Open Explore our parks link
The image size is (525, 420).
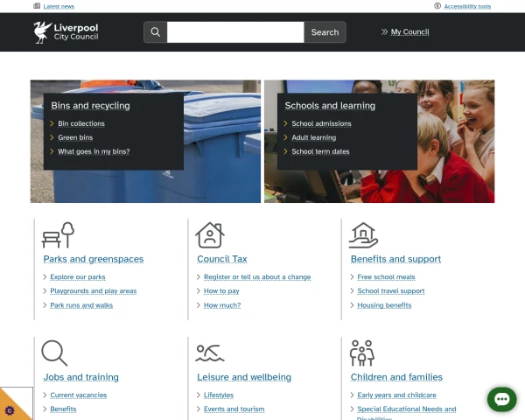tap(78, 277)
